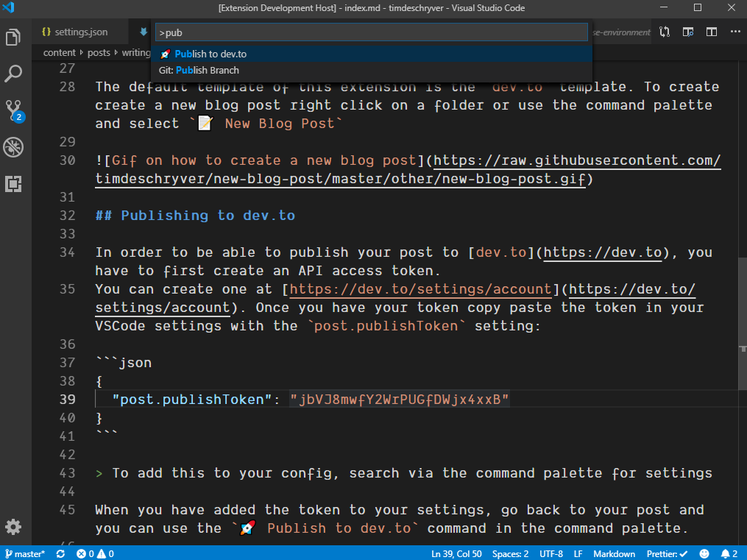Click the content breadcrumb segment
Image resolution: width=747 pixels, height=560 pixels.
59,52
